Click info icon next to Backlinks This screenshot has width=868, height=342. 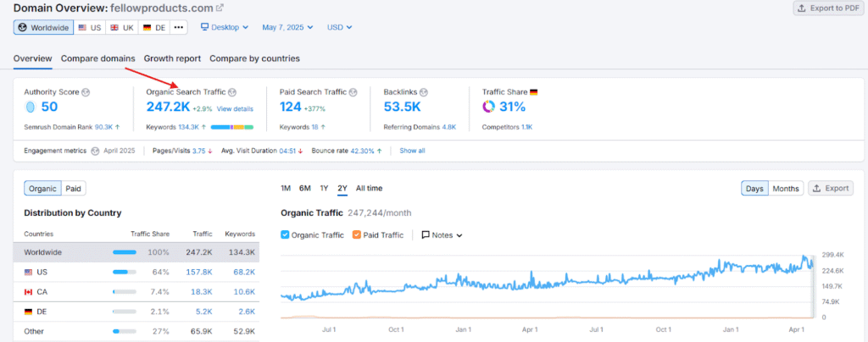(x=424, y=92)
